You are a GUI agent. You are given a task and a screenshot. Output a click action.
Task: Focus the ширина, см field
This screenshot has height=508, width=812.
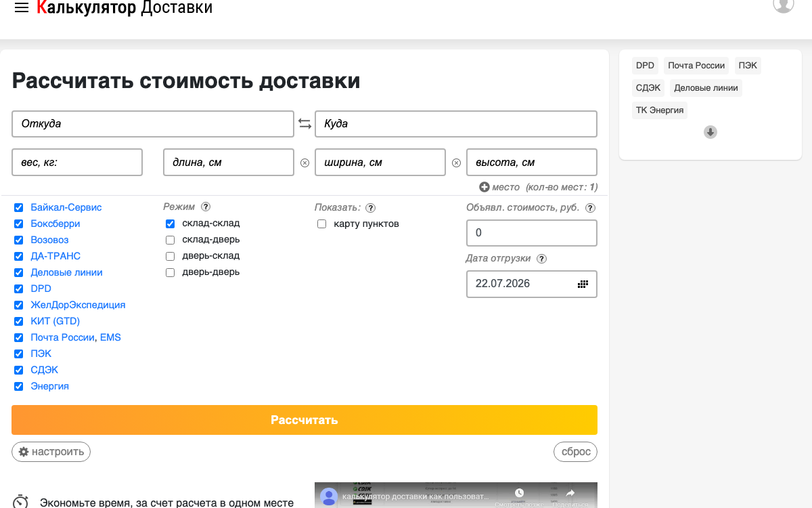click(x=380, y=163)
